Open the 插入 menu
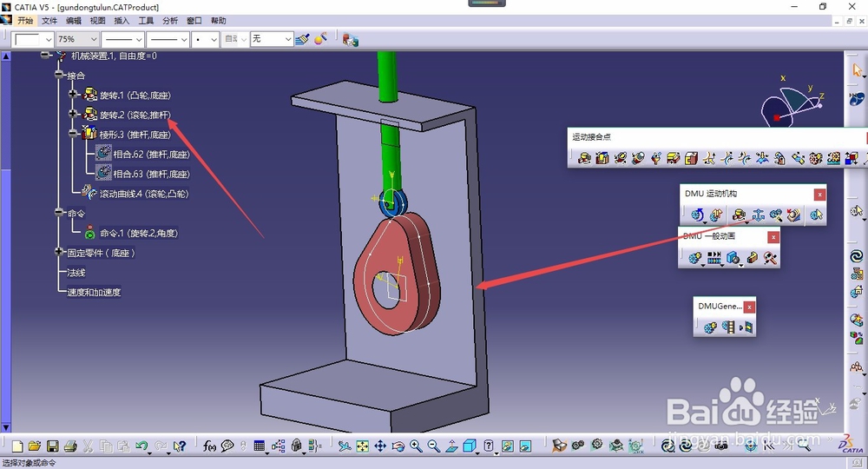868x469 pixels. 122,21
